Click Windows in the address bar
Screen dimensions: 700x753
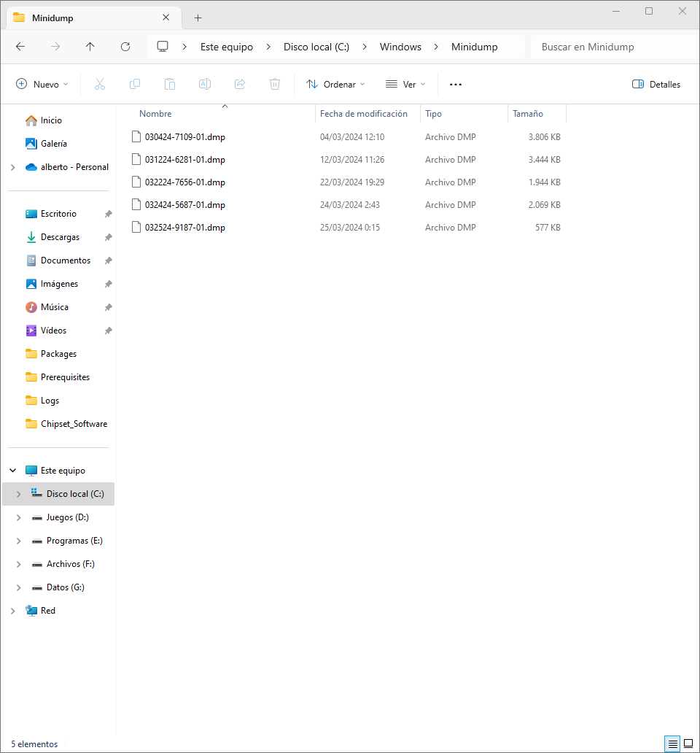pyautogui.click(x=400, y=47)
